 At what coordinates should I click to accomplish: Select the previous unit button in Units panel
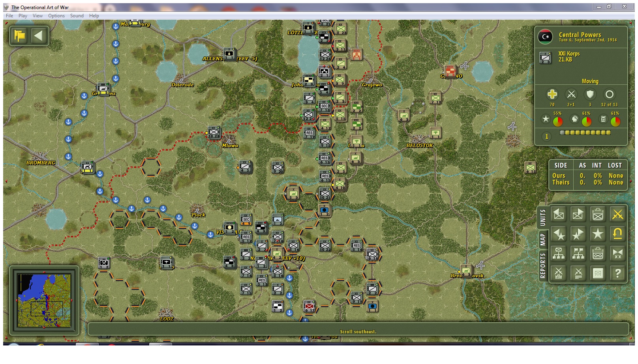558,214
